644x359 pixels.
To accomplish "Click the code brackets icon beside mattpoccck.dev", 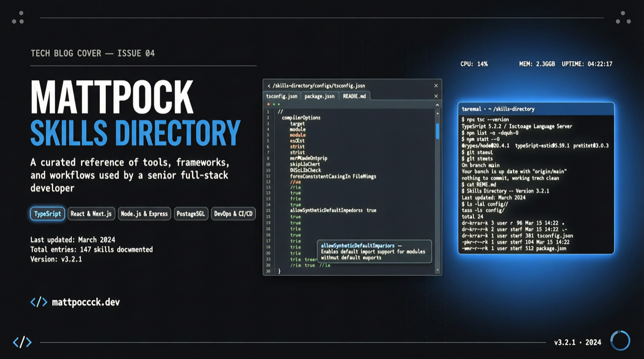I will coord(39,302).
